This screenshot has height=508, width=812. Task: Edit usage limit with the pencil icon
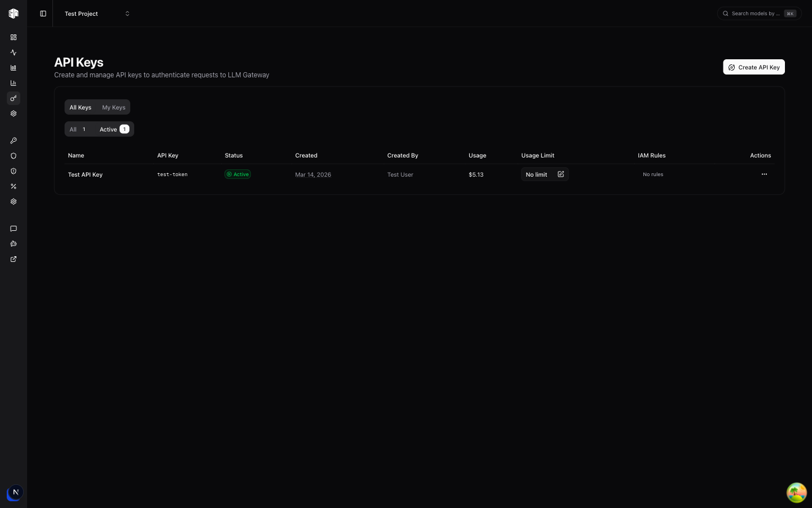(x=561, y=174)
